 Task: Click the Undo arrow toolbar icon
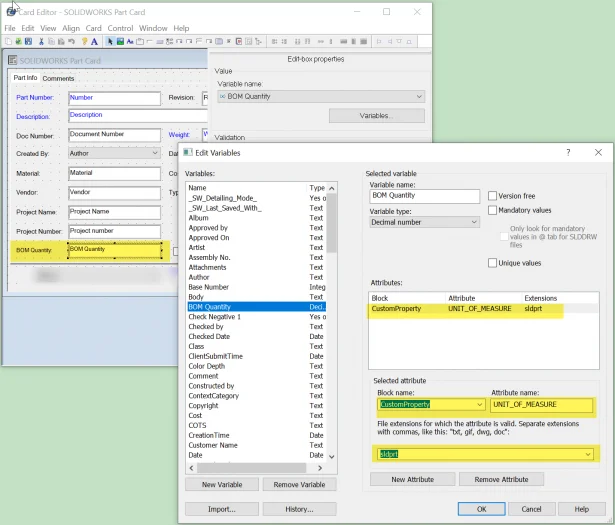[x=71, y=42]
